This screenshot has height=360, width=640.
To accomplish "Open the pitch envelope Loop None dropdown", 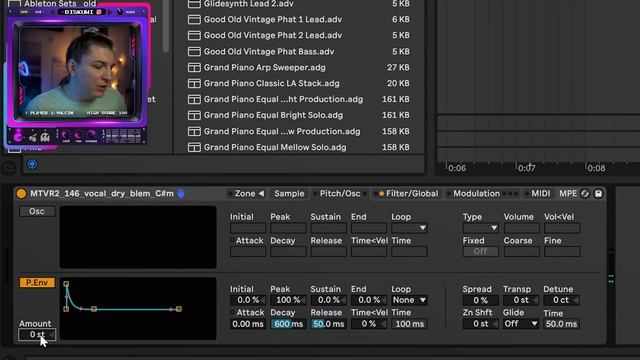I will [x=409, y=300].
